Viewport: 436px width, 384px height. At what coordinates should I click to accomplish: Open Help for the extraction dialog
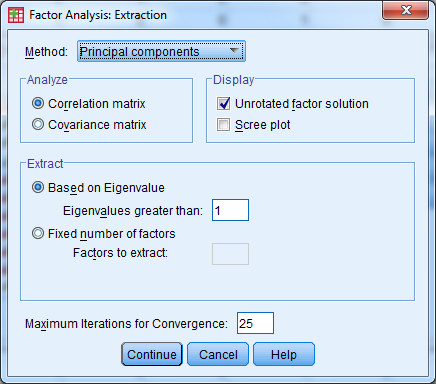tap(284, 354)
